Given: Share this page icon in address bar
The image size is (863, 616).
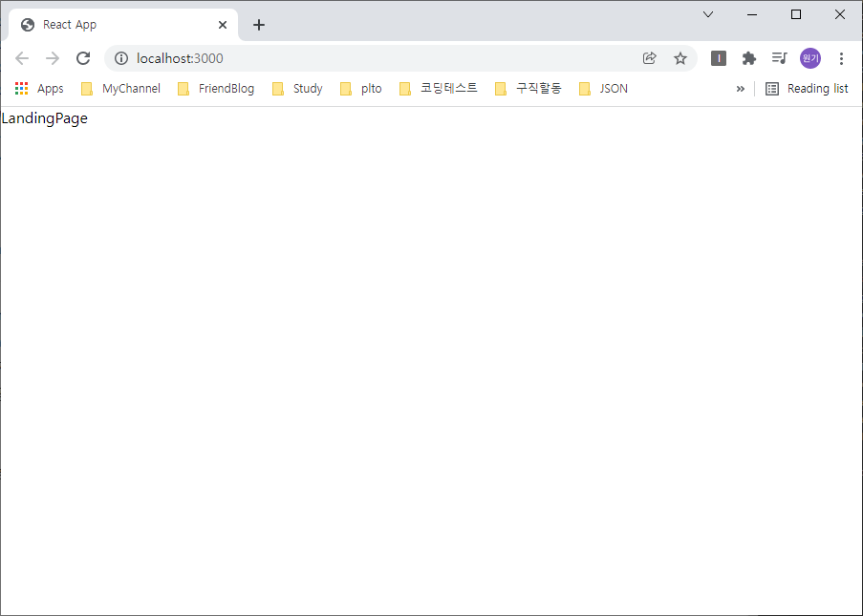Looking at the screenshot, I should (650, 58).
